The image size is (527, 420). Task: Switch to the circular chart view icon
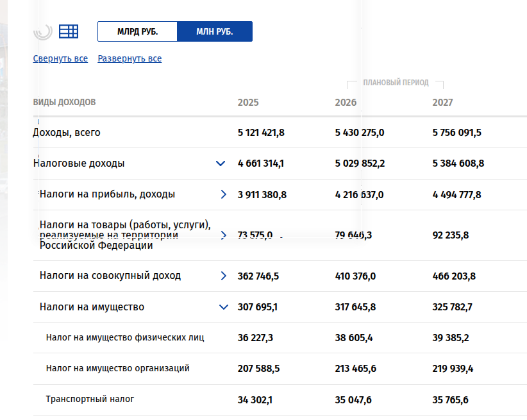pos(43,31)
